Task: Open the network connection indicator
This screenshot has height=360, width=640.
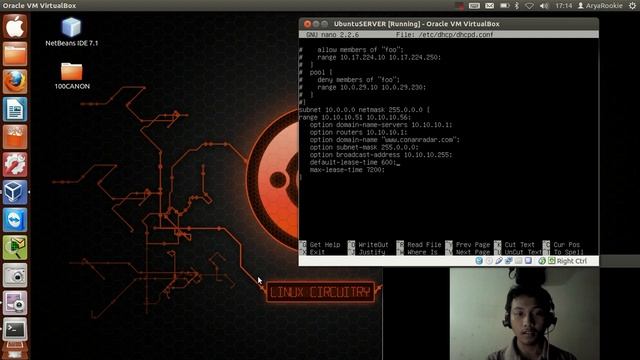Action: (529, 6)
